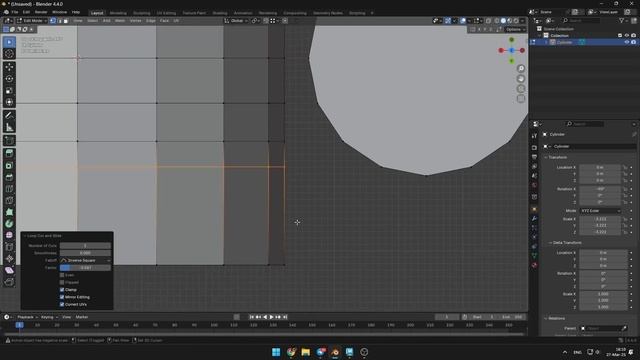Open the Edit Mode dropdown
The width and height of the screenshot is (640, 360).
pyautogui.click(x=32, y=21)
